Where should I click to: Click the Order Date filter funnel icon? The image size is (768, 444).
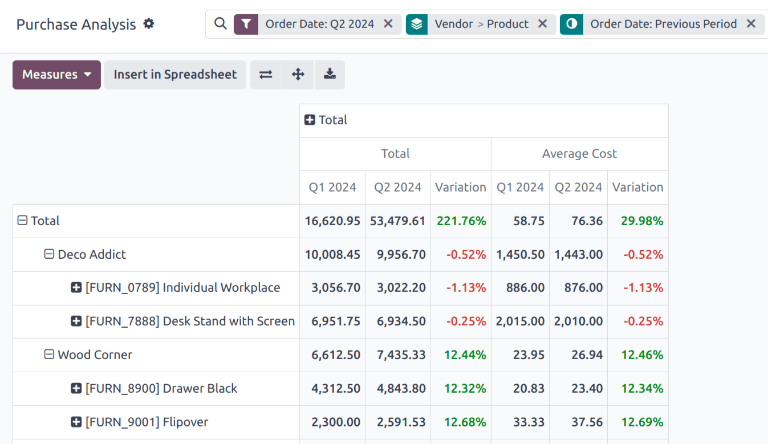tap(245, 24)
